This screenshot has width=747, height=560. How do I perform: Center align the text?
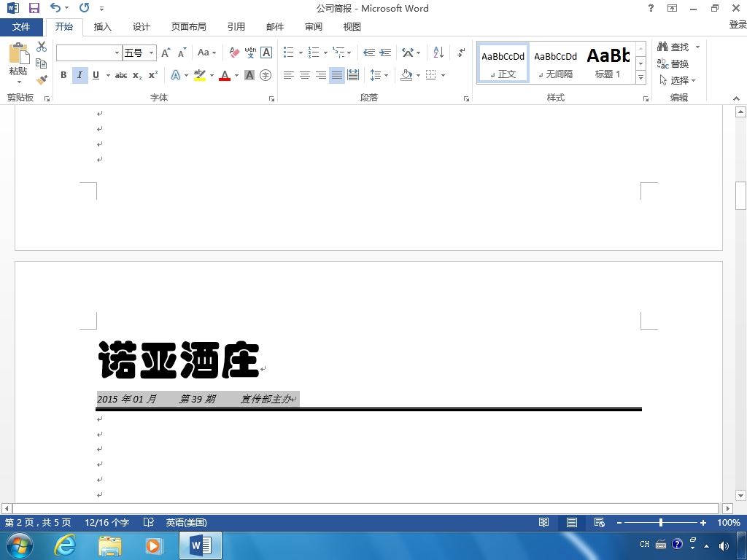305,75
